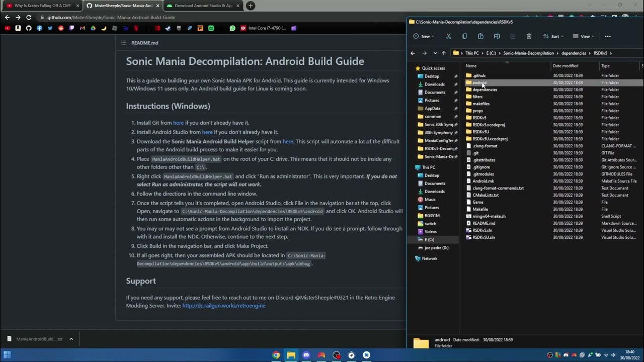The height and width of the screenshot is (362, 644).
Task: Open the Twitter bookmark icon
Action: [x=50, y=28]
